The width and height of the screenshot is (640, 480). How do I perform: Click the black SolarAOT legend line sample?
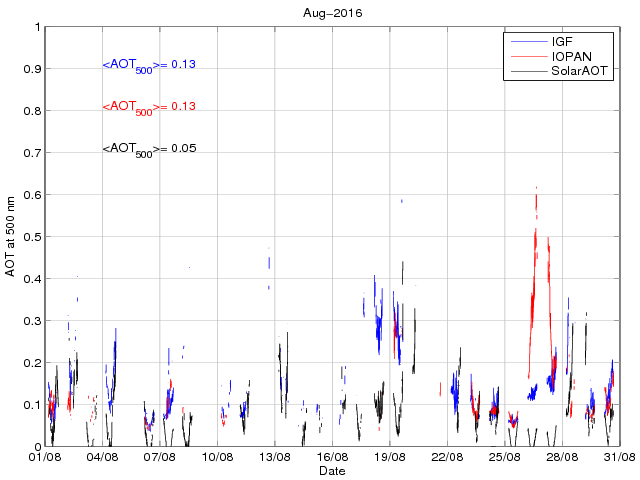click(x=529, y=71)
